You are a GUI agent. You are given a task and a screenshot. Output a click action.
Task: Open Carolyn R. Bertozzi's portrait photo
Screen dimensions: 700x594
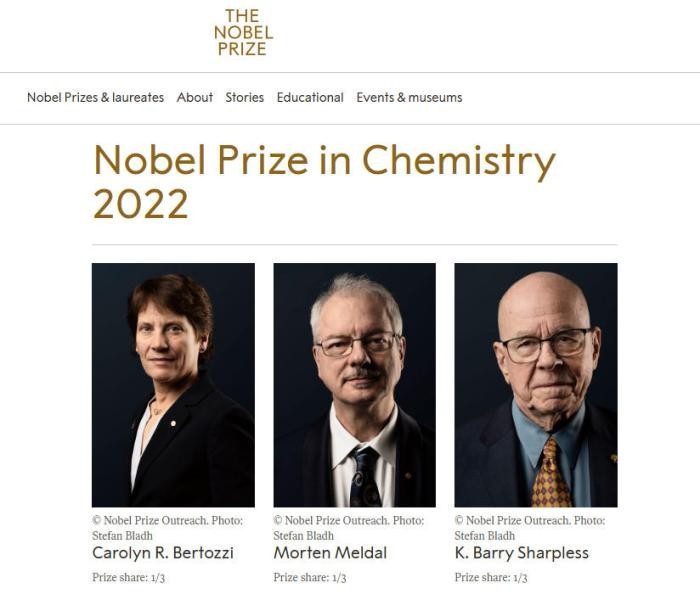pyautogui.click(x=173, y=385)
